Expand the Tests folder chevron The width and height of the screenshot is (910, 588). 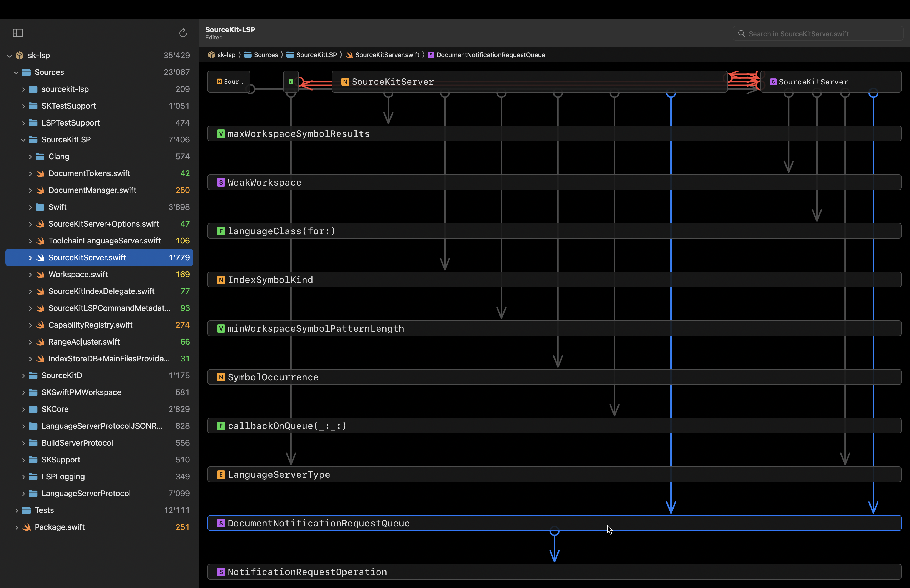click(x=16, y=511)
